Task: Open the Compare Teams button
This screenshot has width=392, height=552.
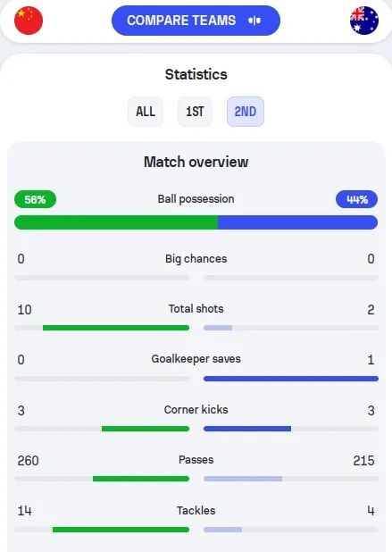Action: click(196, 21)
